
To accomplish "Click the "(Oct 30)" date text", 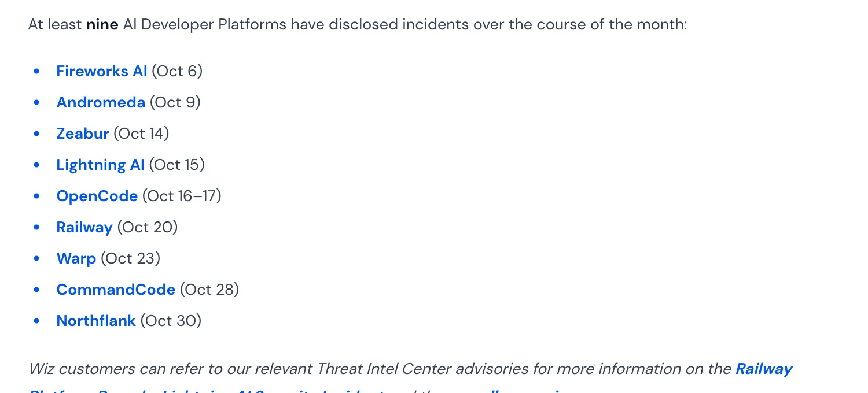I will coord(171,321).
